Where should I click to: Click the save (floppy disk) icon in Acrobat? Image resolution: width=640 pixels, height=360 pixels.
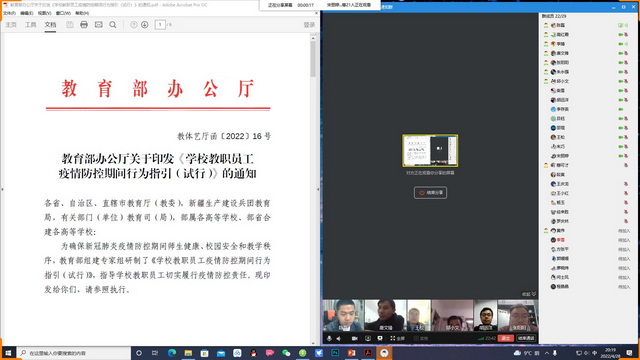[x=70, y=25]
